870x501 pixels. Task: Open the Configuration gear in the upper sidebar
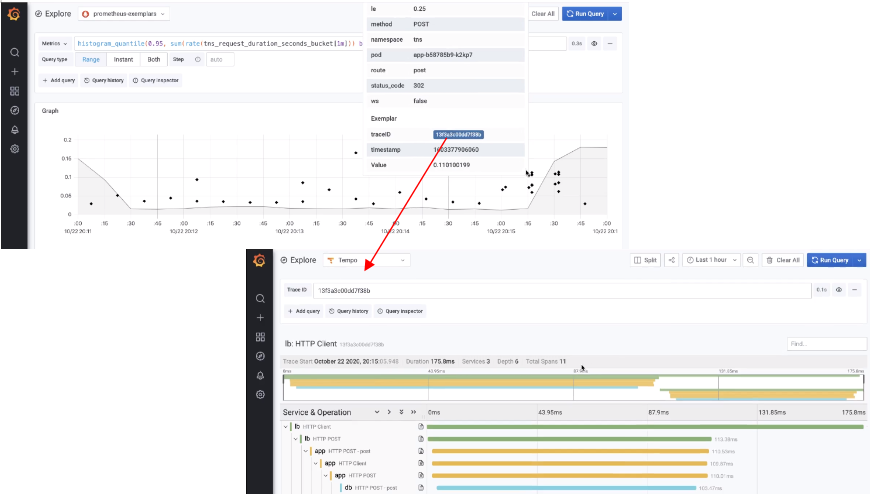14,149
